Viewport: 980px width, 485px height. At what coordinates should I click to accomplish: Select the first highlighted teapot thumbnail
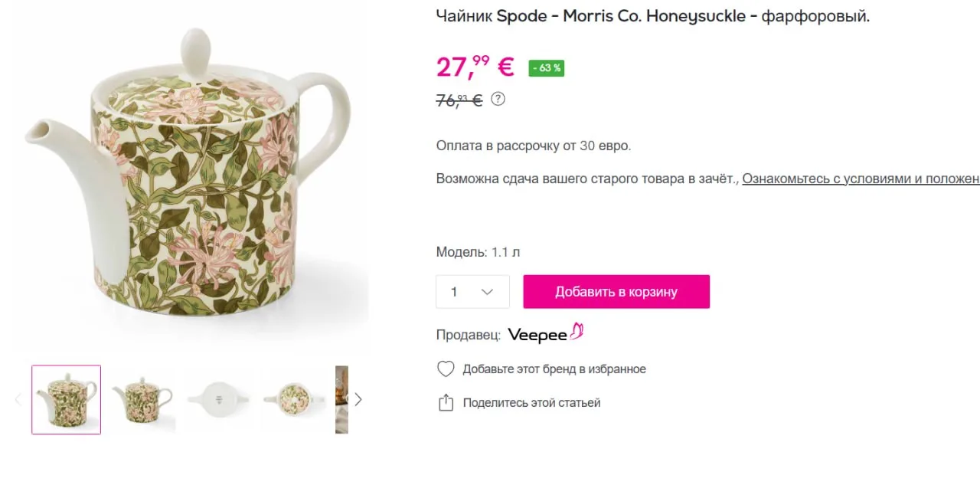66,399
